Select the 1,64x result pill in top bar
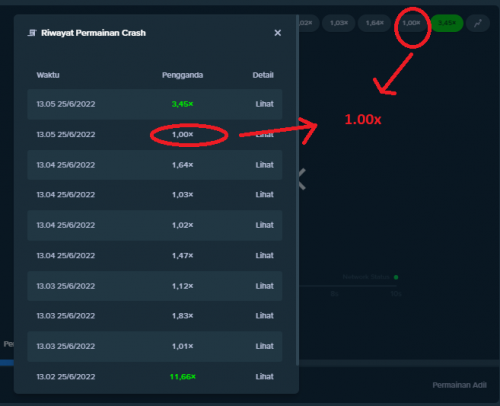The width and height of the screenshot is (500, 406). [x=375, y=23]
